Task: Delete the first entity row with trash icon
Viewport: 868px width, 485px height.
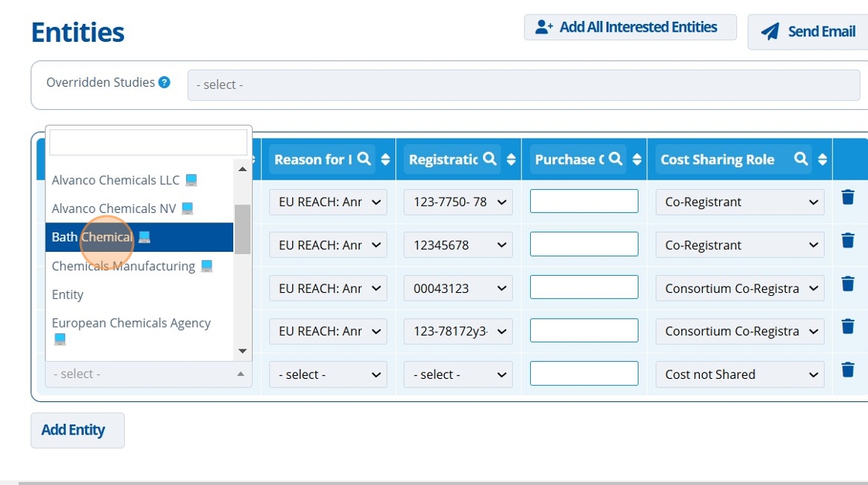Action: click(848, 198)
